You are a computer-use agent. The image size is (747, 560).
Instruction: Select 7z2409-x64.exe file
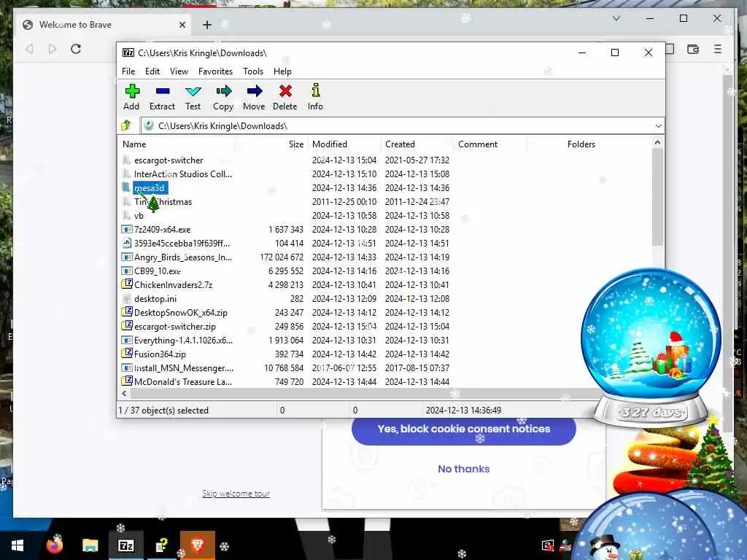[162, 230]
